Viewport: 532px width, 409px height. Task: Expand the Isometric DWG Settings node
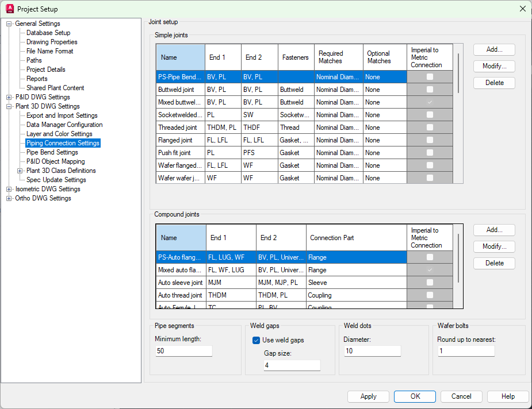[x=9, y=189]
